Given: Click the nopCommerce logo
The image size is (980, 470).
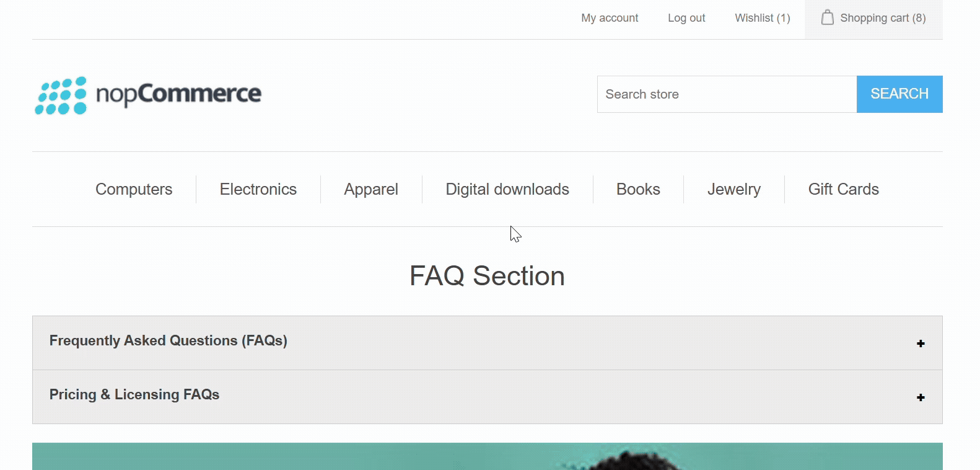Looking at the screenshot, I should pyautogui.click(x=148, y=95).
